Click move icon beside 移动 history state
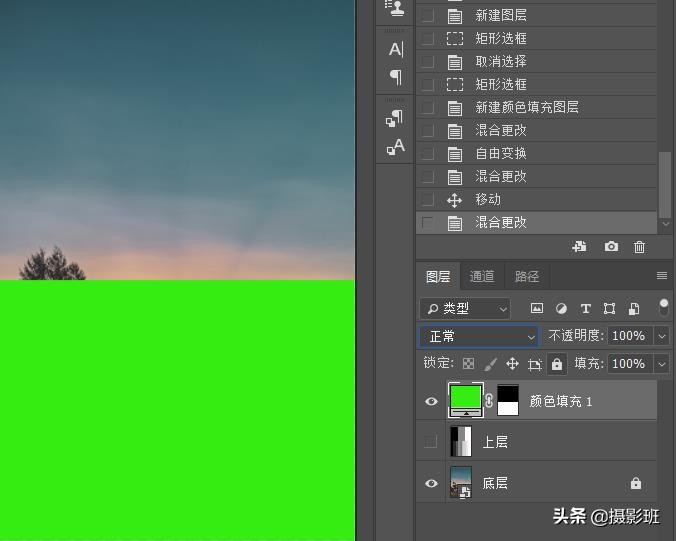The height and width of the screenshot is (541, 676). pyautogui.click(x=454, y=200)
